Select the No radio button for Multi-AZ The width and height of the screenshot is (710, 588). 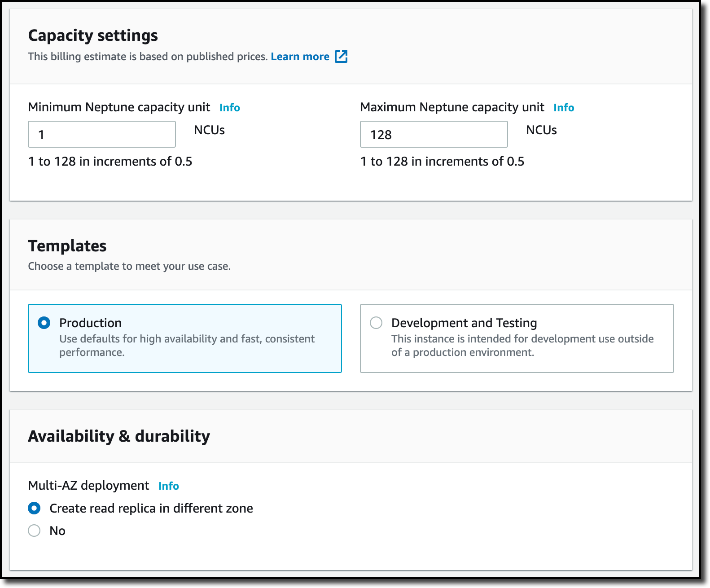point(34,531)
